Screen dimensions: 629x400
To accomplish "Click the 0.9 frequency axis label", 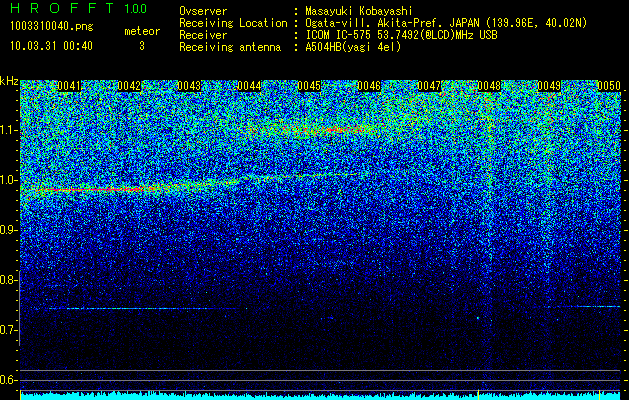I will click(x=8, y=230).
